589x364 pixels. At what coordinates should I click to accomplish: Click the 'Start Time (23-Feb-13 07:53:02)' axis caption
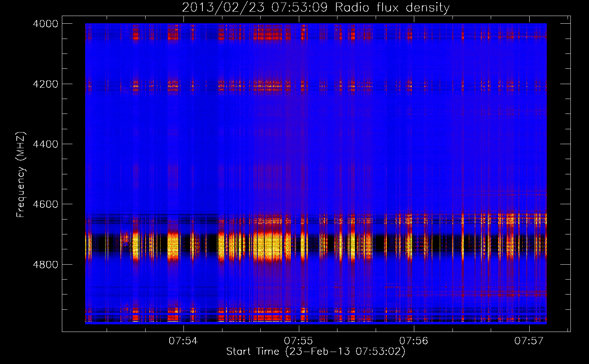point(316,352)
